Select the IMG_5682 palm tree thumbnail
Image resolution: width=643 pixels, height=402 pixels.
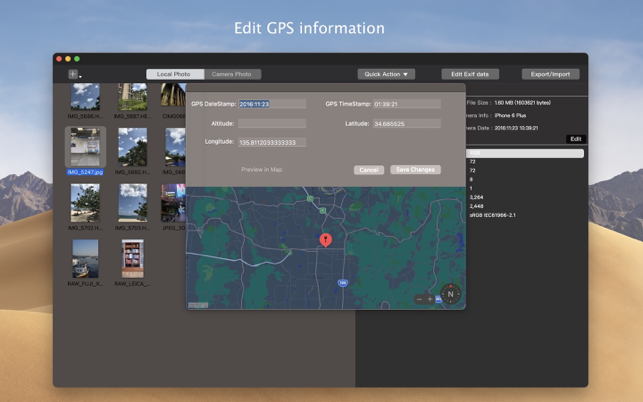(132, 147)
